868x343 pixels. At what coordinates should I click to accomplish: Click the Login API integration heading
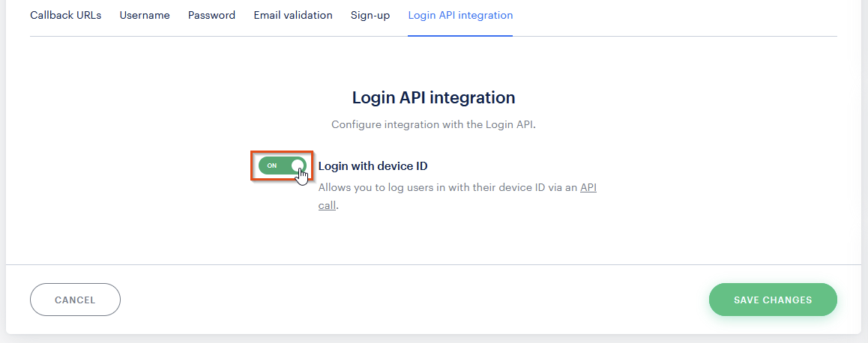(x=433, y=98)
